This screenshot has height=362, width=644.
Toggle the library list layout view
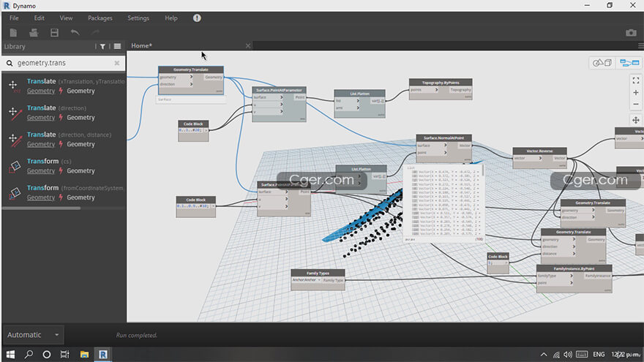117,47
